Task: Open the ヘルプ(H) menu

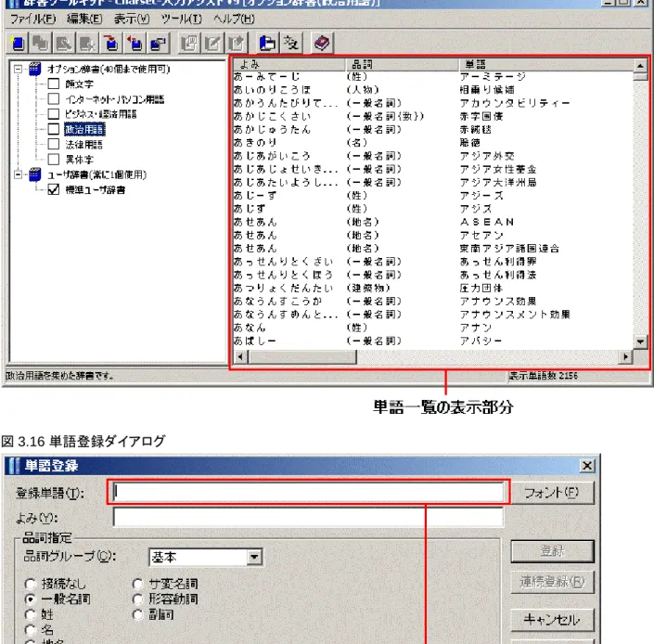Action: (x=234, y=19)
